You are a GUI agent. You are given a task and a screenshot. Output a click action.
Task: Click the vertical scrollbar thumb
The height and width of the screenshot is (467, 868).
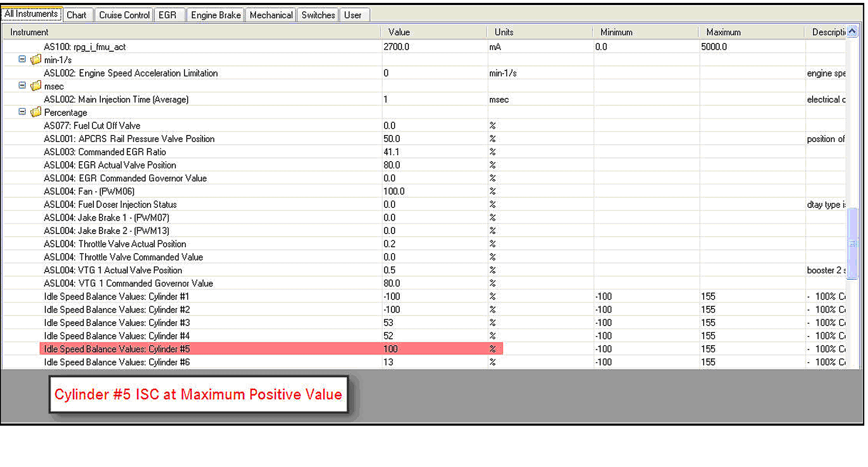click(852, 244)
